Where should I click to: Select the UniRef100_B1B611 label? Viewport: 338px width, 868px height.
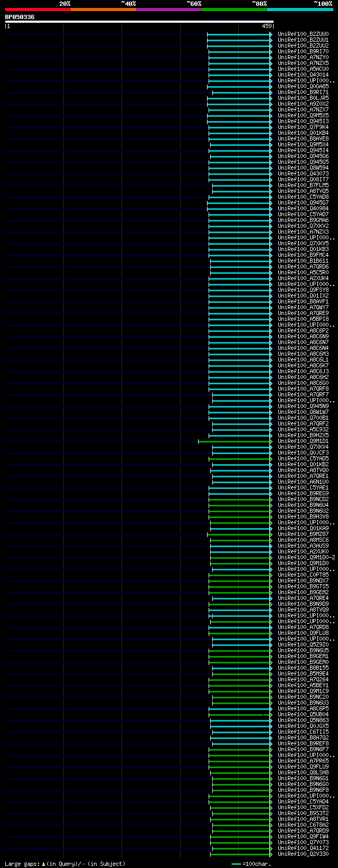303,261
